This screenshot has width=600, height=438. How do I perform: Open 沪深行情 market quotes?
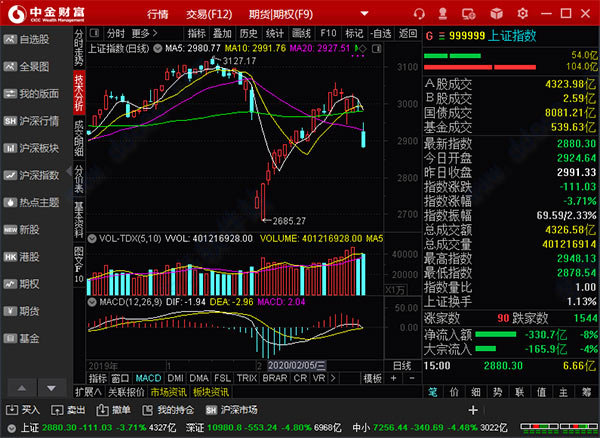coord(31,121)
